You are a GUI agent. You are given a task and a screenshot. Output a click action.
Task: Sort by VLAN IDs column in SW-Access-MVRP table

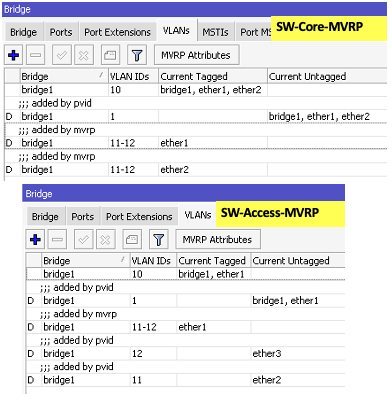click(x=153, y=261)
